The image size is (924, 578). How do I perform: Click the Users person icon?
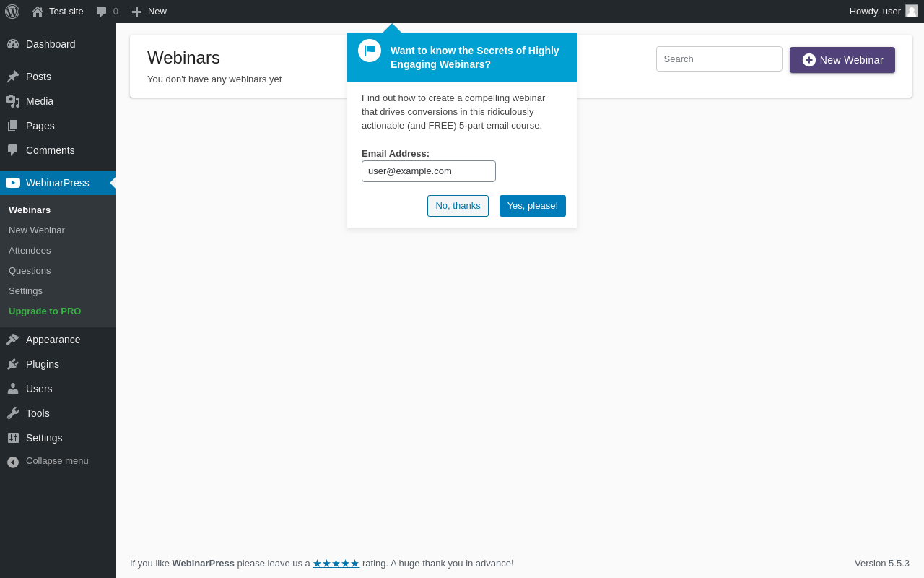coord(13,389)
